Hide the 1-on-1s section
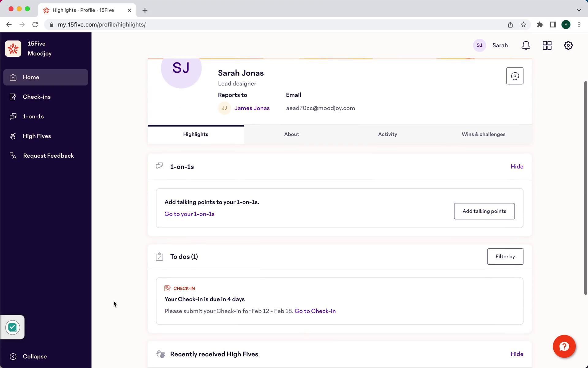The image size is (588, 368). click(x=517, y=167)
